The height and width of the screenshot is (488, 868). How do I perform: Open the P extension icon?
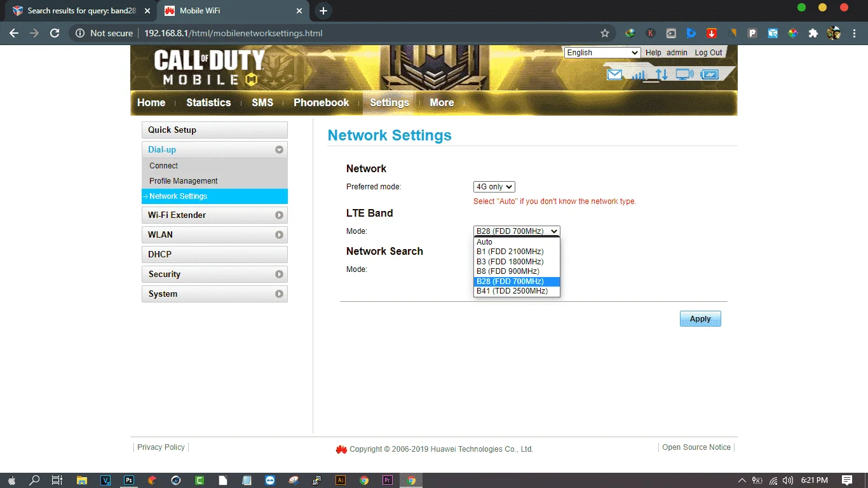pyautogui.click(x=752, y=33)
